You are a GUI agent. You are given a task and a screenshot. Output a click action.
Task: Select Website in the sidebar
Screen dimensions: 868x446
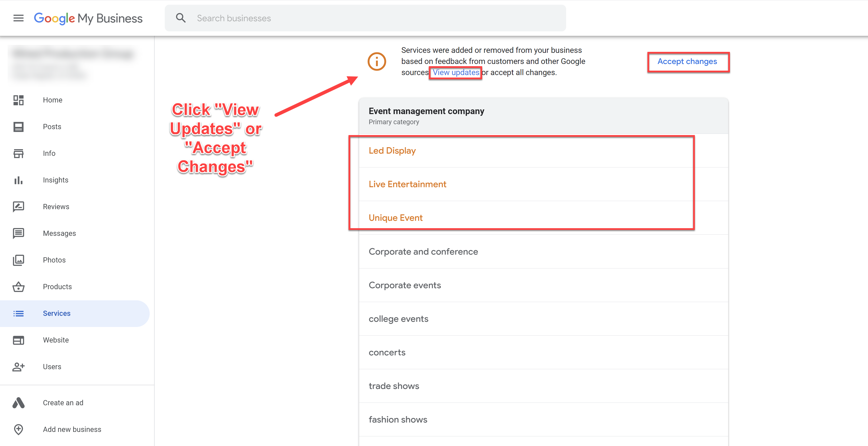tap(56, 340)
